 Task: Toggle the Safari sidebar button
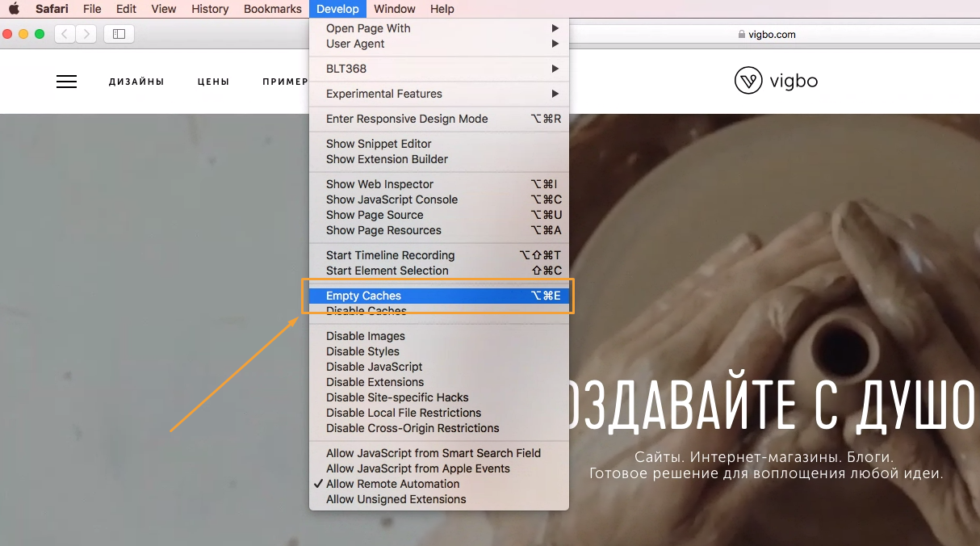coord(119,34)
